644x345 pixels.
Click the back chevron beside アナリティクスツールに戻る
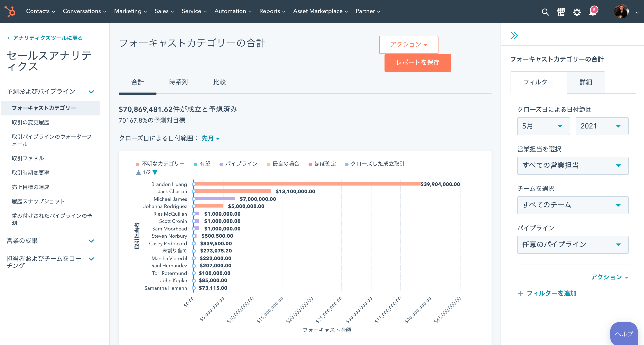pyautogui.click(x=9, y=38)
